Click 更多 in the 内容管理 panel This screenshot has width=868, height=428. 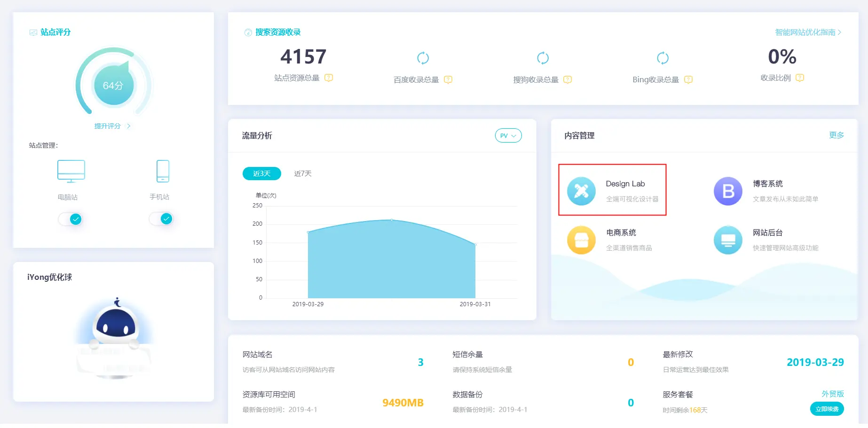[836, 135]
